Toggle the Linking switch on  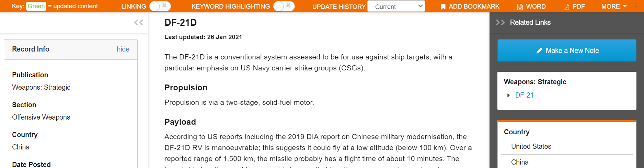[x=160, y=6]
